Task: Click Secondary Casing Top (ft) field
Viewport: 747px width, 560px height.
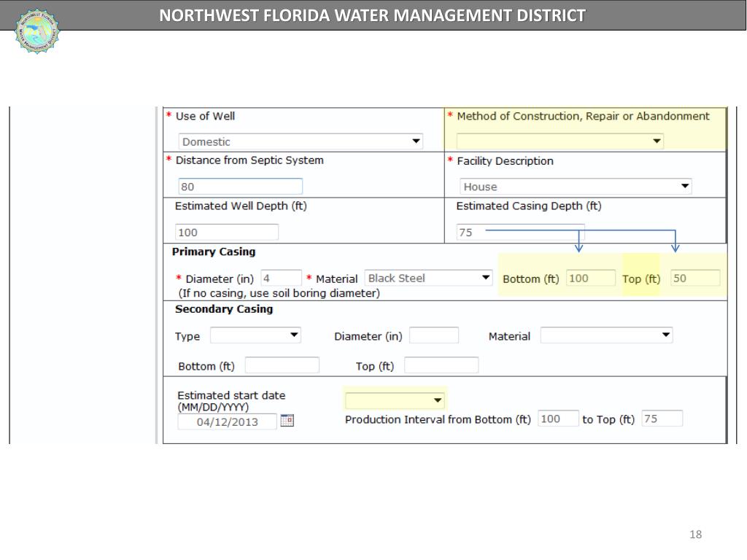Action: coord(441,365)
